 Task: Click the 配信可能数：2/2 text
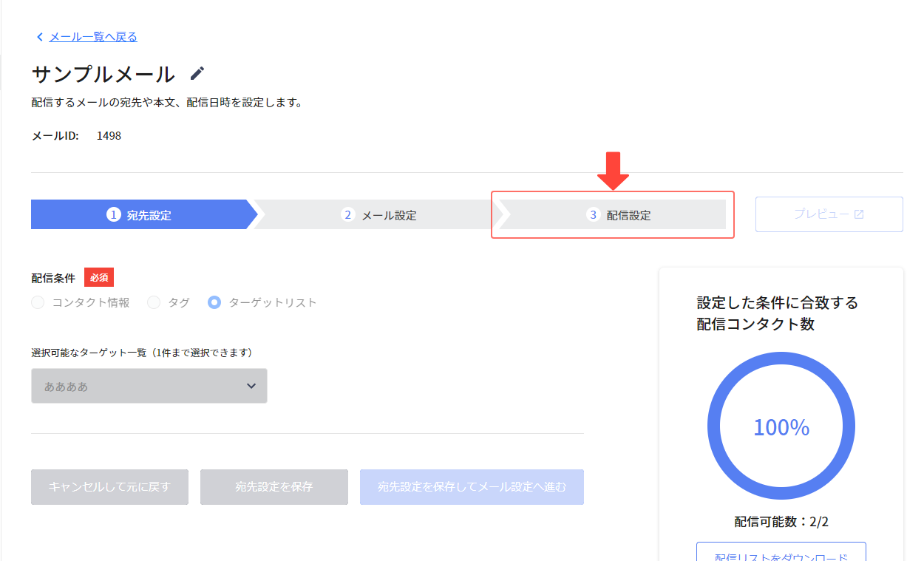(x=781, y=522)
